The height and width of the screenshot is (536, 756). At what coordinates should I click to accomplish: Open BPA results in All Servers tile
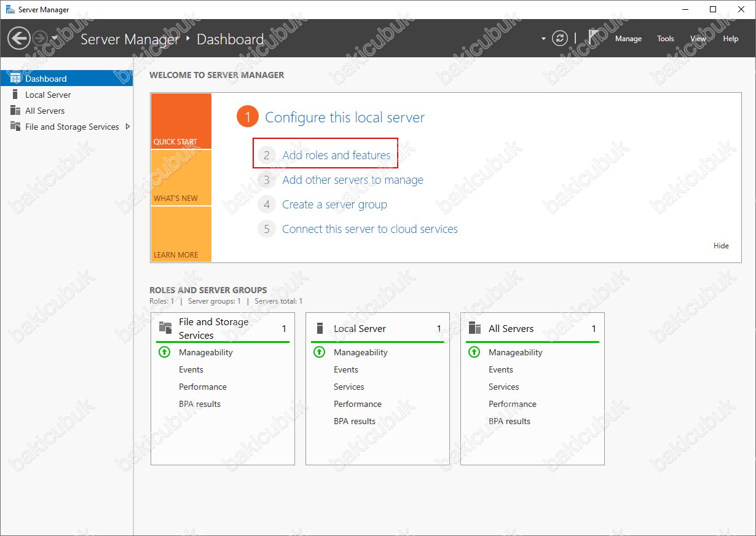pos(510,421)
